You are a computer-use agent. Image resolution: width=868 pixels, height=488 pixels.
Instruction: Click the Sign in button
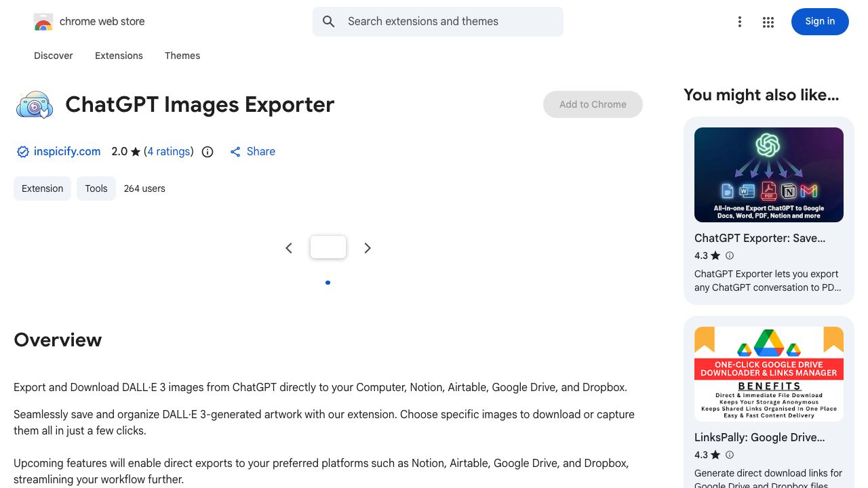tap(820, 22)
